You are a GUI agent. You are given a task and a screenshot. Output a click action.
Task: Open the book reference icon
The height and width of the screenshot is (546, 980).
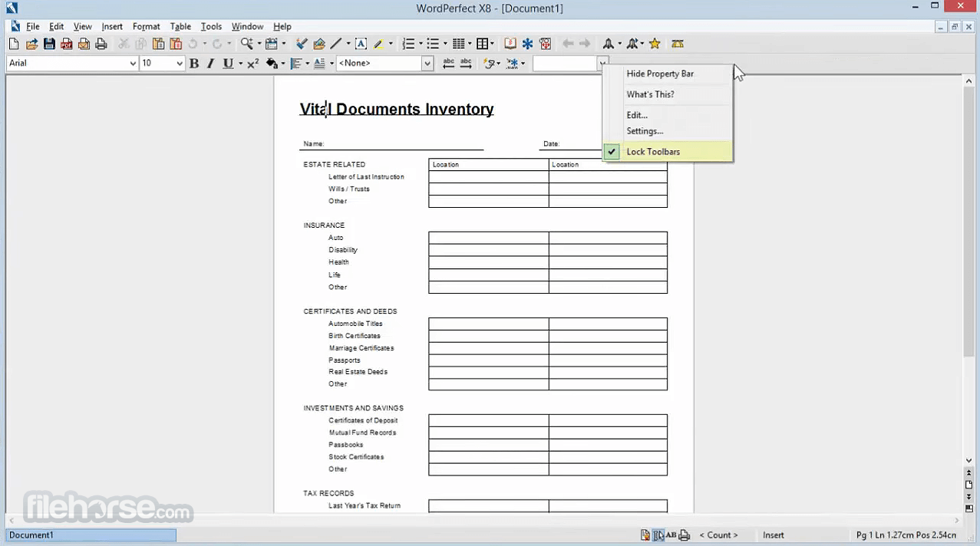[x=510, y=44]
